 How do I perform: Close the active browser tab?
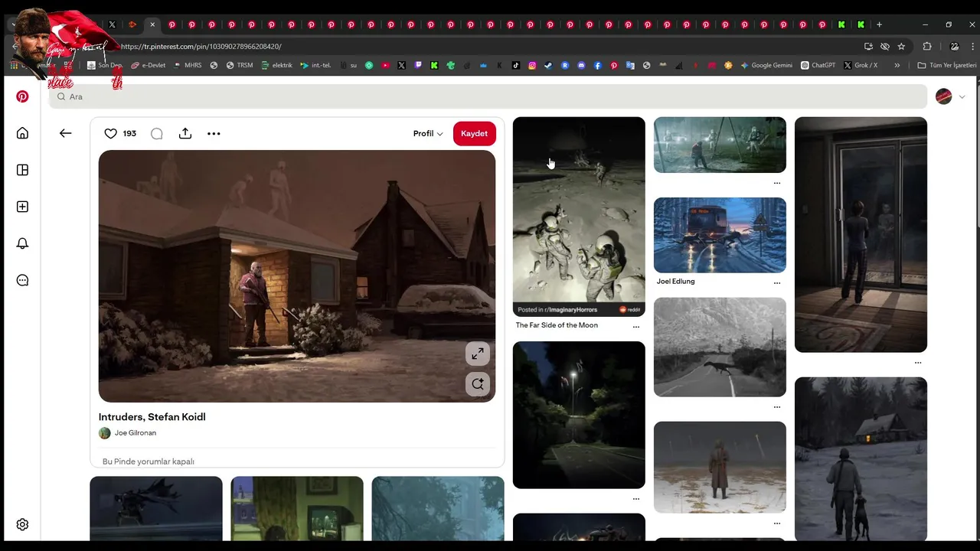point(152,24)
